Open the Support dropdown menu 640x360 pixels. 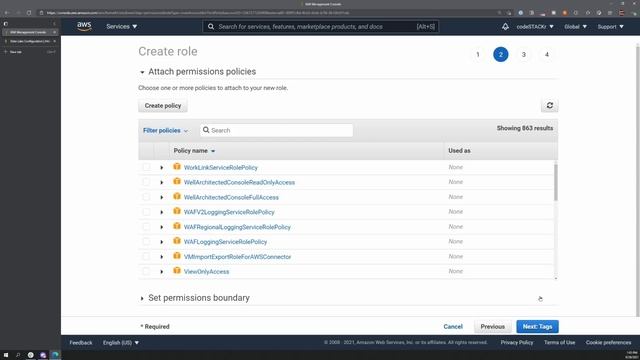point(611,27)
